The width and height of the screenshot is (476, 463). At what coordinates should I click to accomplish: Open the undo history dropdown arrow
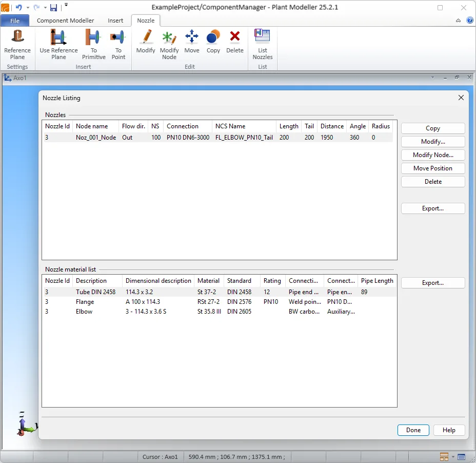tap(27, 8)
